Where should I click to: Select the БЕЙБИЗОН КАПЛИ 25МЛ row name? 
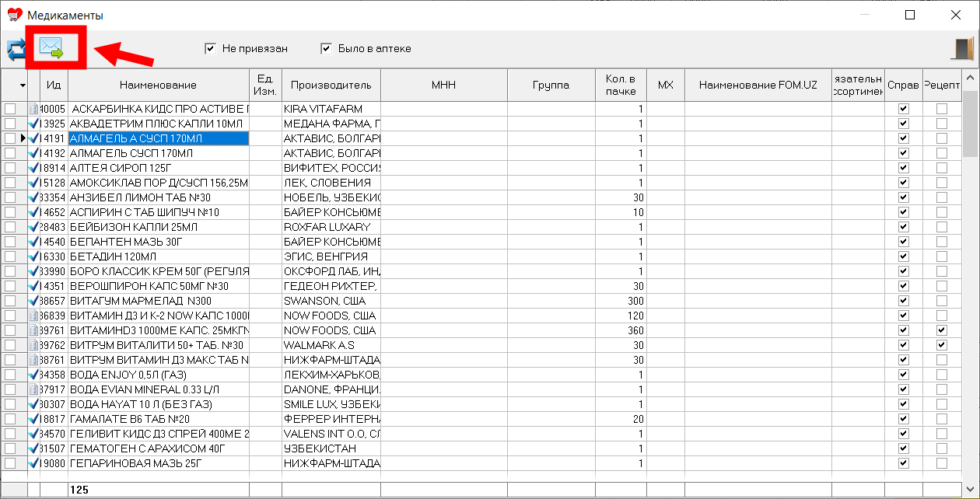point(159,227)
